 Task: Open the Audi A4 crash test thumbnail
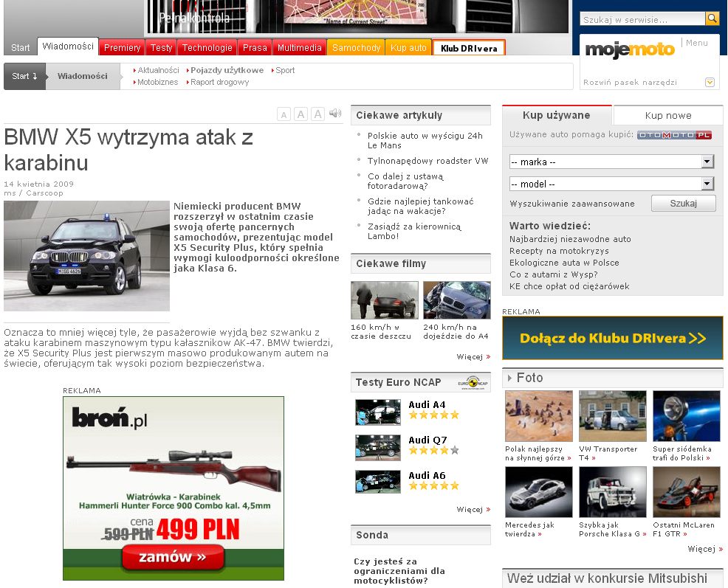[378, 412]
